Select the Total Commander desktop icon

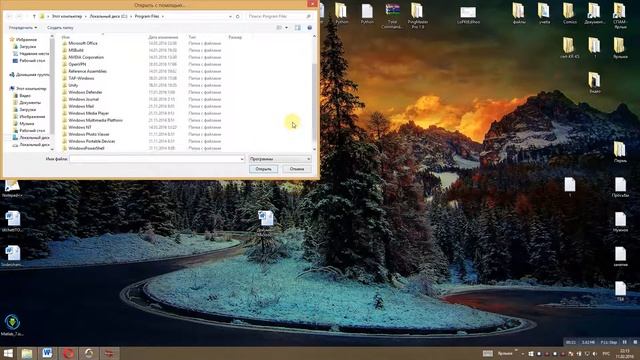(x=392, y=16)
